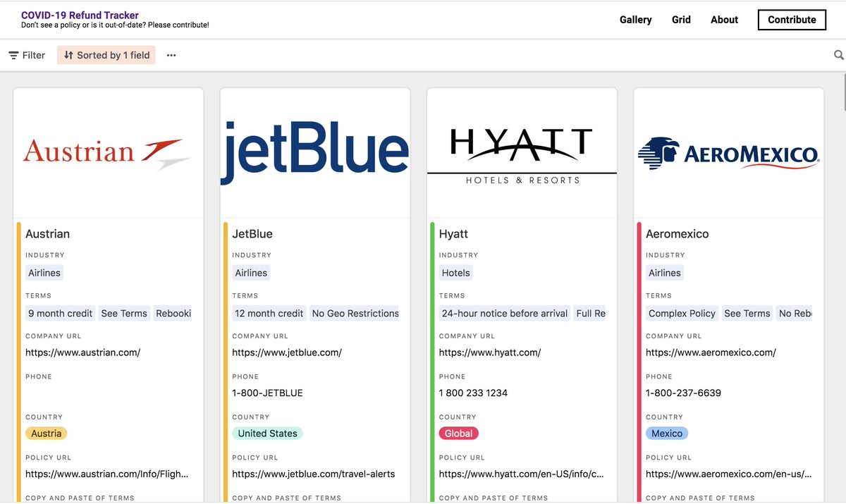Select the Aeromexico card title
Screen dimensions: 846x504
(x=678, y=234)
